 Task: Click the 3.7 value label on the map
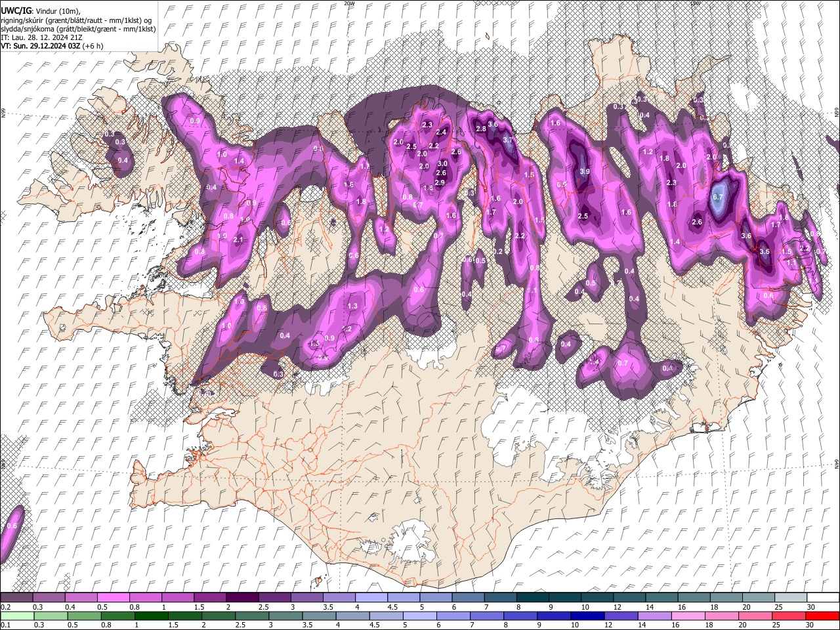tap(507, 140)
